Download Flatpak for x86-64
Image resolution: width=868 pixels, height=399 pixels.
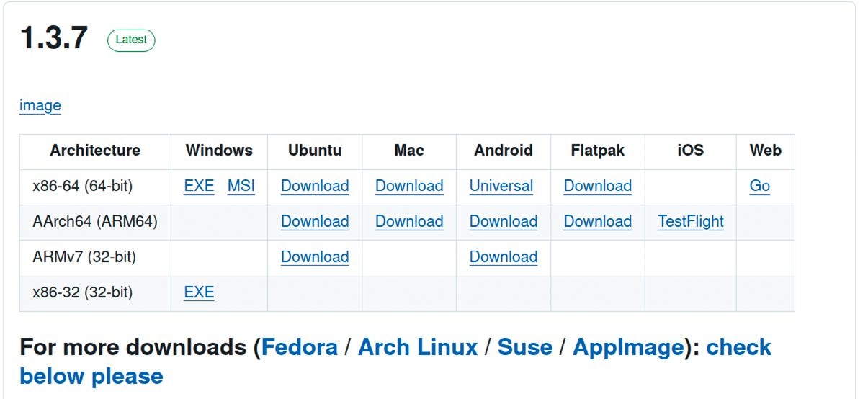click(598, 186)
